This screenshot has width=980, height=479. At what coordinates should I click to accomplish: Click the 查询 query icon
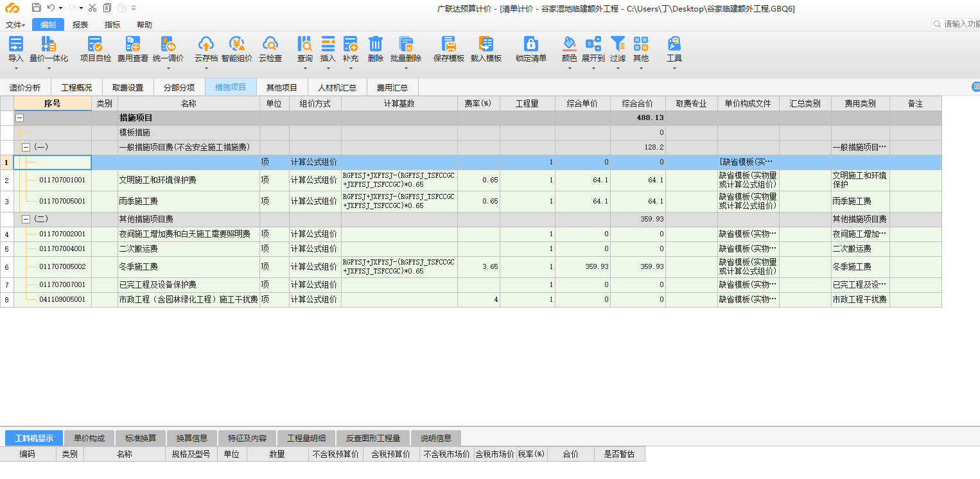pyautogui.click(x=305, y=44)
